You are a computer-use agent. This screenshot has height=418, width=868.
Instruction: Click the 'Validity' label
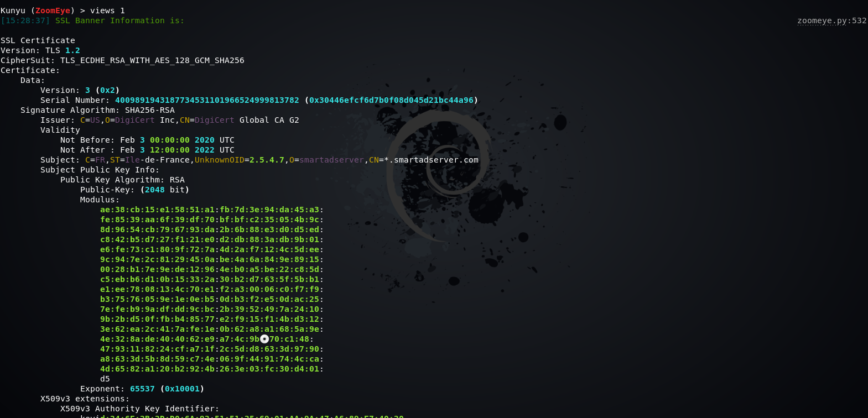click(x=60, y=130)
